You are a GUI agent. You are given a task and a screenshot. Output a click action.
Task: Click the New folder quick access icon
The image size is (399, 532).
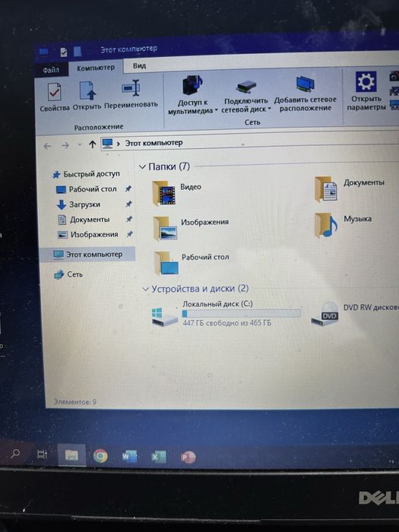78,51
